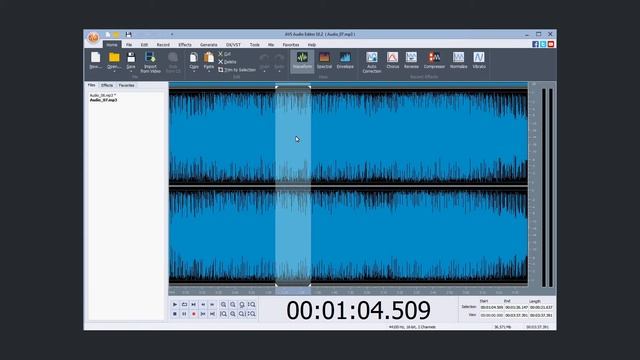Start playback with Play button

coord(175,304)
